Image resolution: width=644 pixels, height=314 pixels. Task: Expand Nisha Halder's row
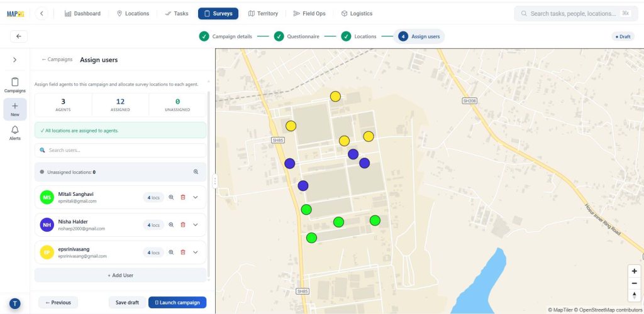pos(196,225)
